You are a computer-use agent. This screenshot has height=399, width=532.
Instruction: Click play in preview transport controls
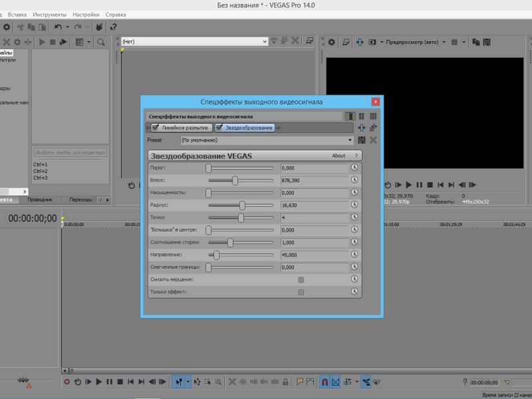409,185
